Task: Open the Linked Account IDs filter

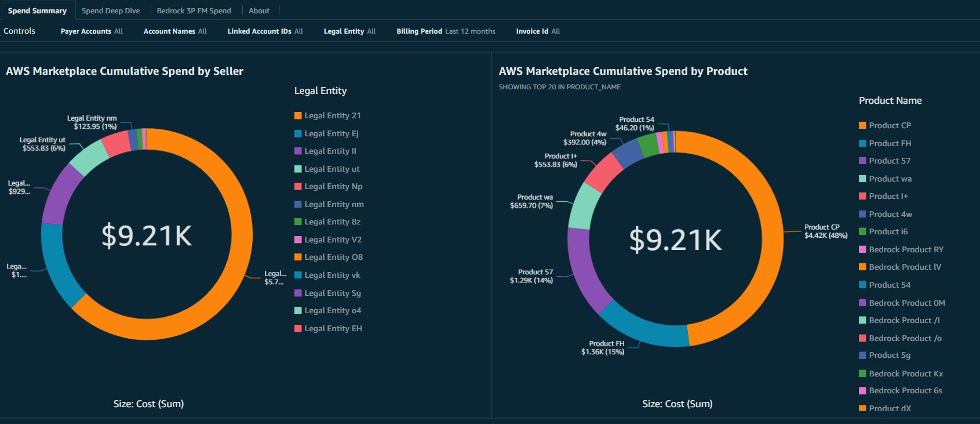Action: 265,31
